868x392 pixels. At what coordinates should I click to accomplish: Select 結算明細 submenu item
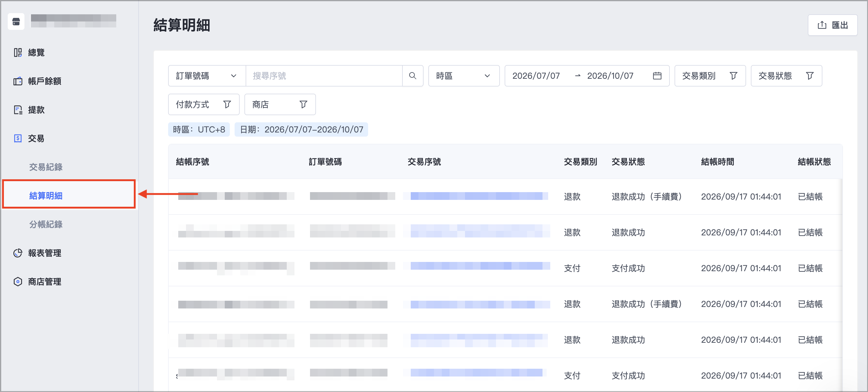[x=69, y=196]
